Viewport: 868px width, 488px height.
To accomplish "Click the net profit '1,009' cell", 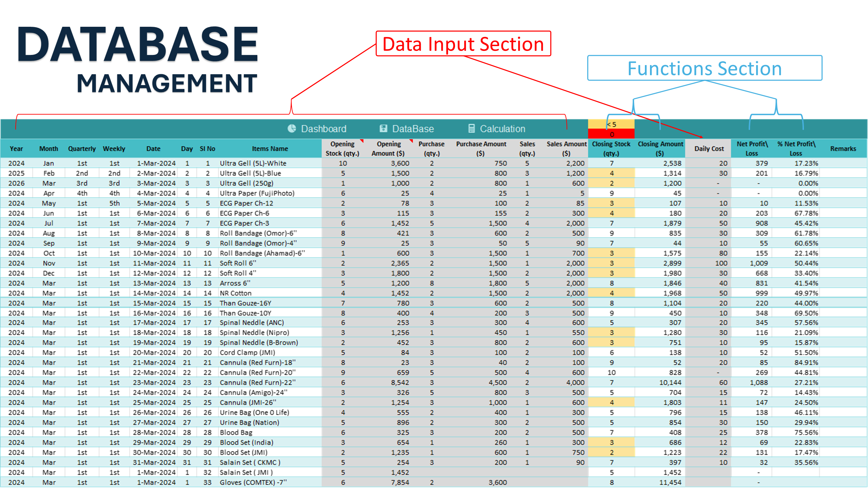I will [752, 263].
